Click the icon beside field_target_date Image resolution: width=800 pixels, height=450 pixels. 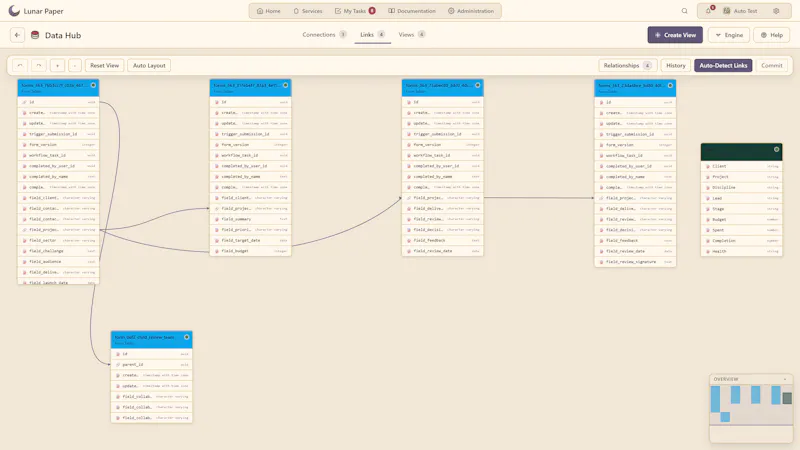tap(217, 240)
